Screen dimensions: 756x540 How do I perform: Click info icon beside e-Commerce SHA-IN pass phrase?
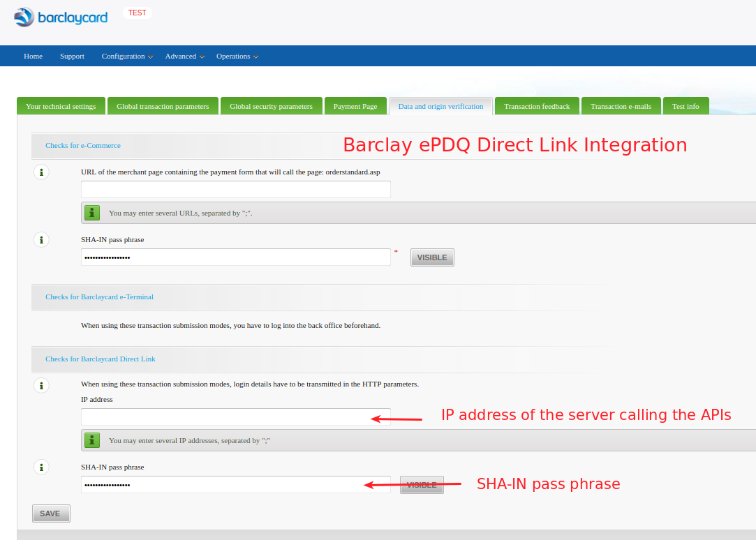pyautogui.click(x=41, y=240)
